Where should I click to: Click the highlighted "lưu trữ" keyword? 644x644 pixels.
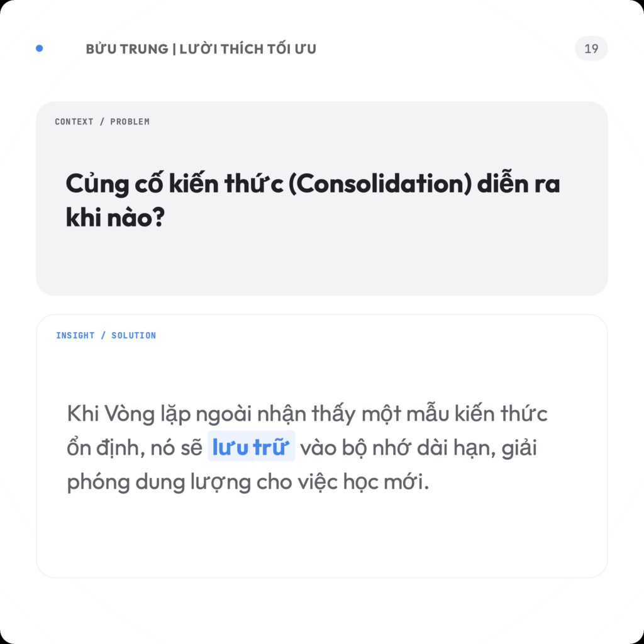coord(251,448)
